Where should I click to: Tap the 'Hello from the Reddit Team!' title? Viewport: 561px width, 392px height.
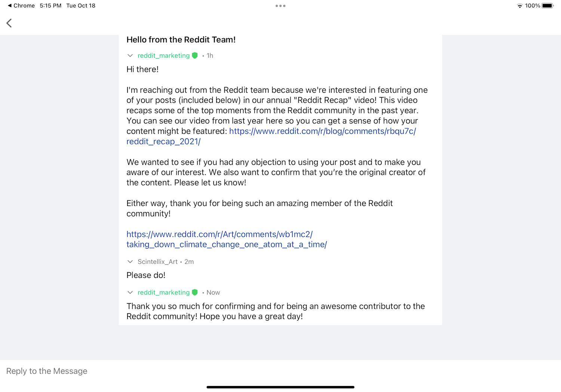[x=181, y=40]
